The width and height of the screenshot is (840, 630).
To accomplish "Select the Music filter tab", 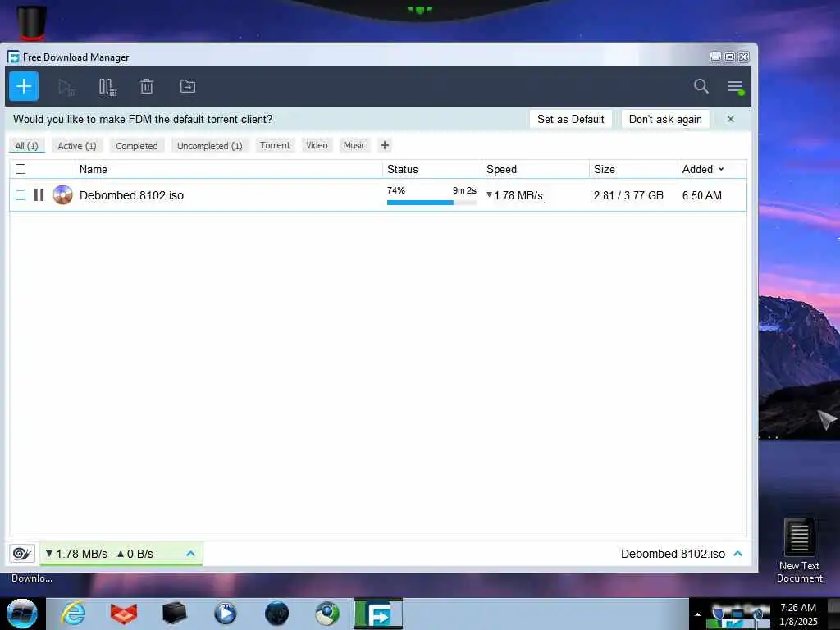I will pyautogui.click(x=354, y=145).
